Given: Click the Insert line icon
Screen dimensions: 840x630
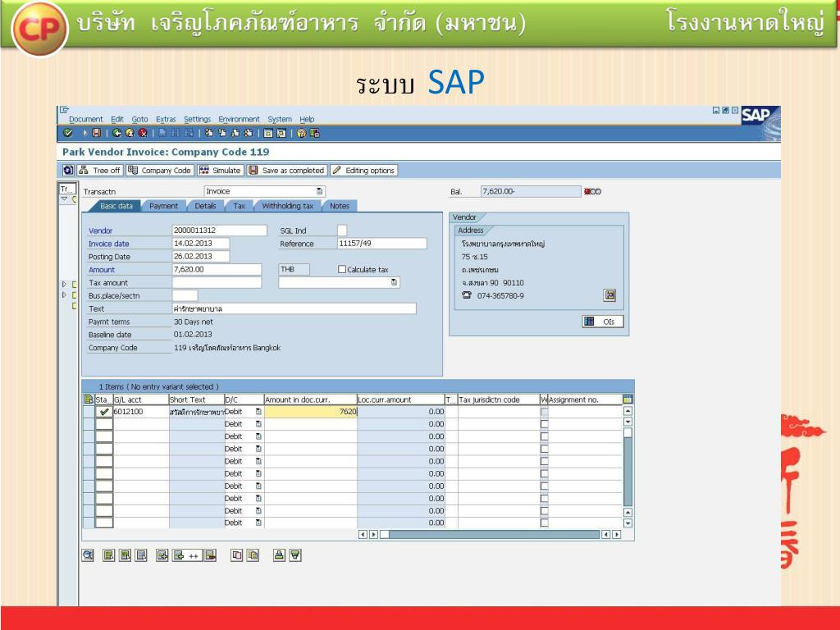Looking at the screenshot, I should tap(162, 555).
